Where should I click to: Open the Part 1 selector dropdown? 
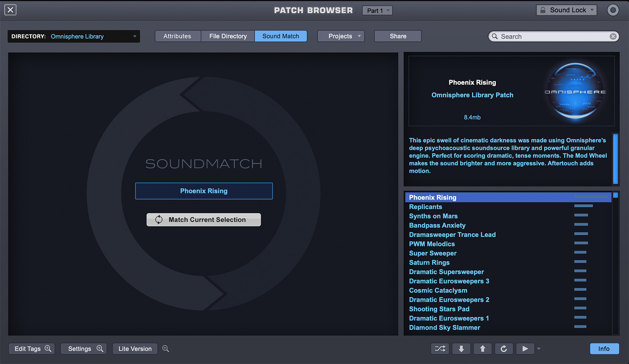[x=377, y=11]
